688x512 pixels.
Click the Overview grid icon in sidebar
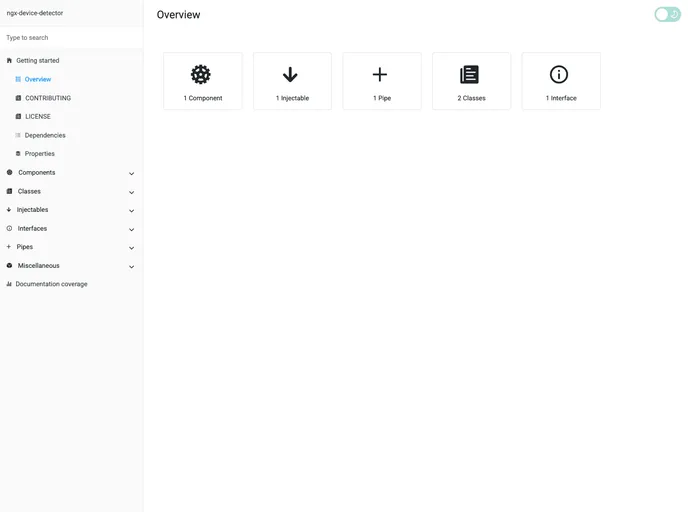[18, 79]
